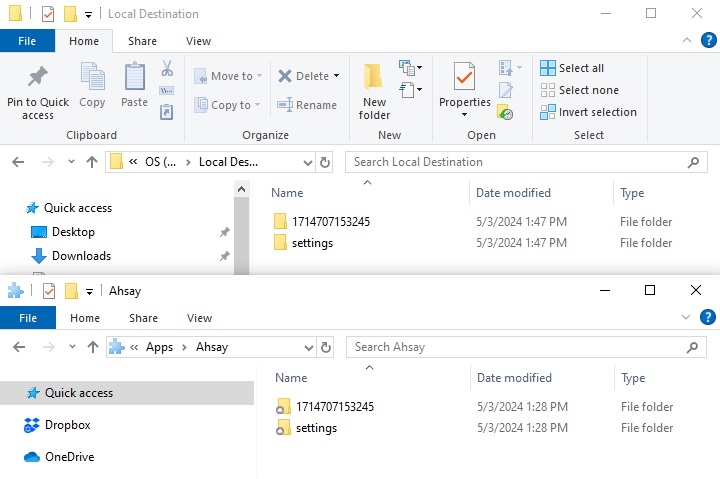720x479 pixels.
Task: Click the Search Local Destination field
Action: tap(526, 162)
